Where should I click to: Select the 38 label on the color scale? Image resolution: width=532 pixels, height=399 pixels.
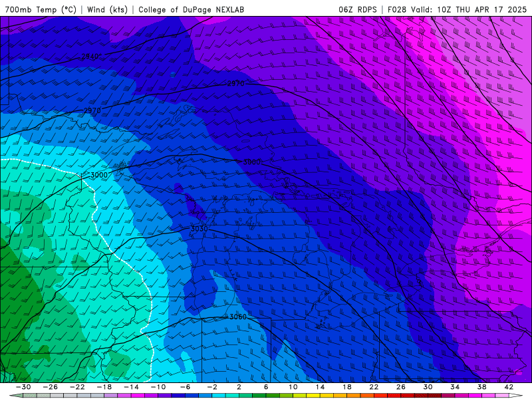[481, 387]
